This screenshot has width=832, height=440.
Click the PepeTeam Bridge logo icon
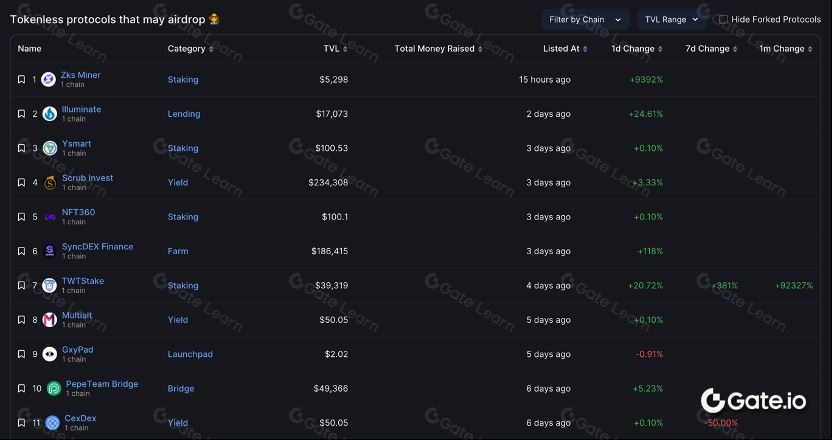tap(53, 389)
